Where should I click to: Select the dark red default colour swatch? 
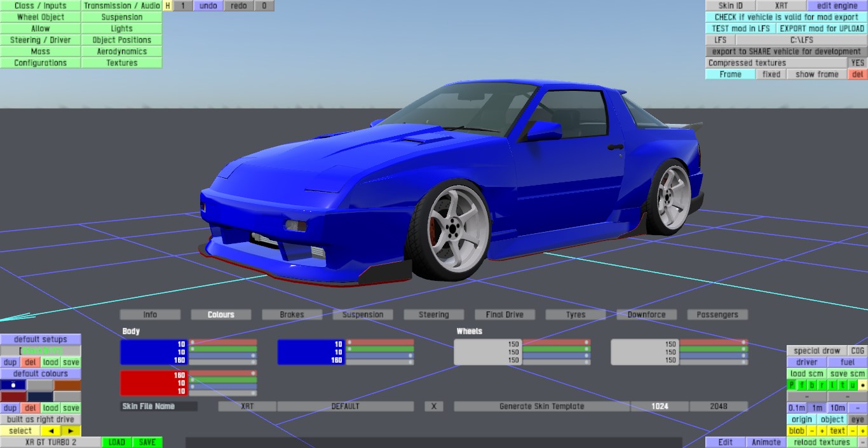(x=13, y=397)
